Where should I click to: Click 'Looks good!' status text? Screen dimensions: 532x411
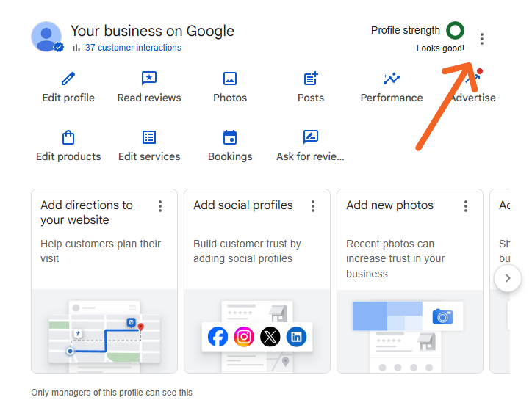pyautogui.click(x=440, y=48)
